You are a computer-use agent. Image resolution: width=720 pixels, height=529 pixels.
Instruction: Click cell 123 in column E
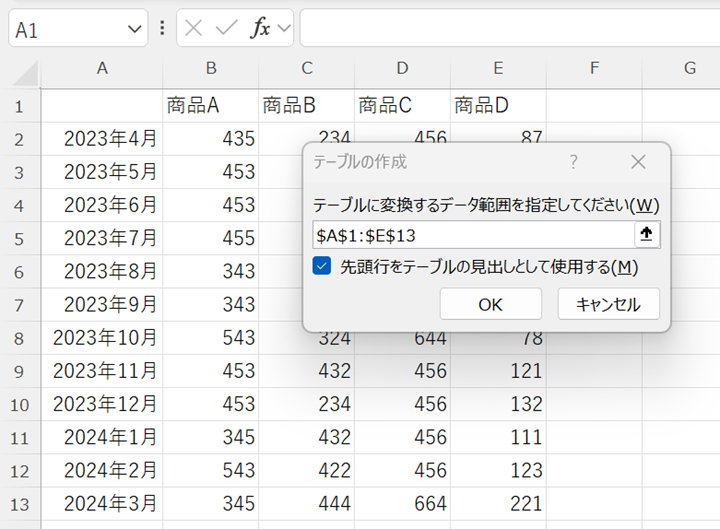pos(499,470)
